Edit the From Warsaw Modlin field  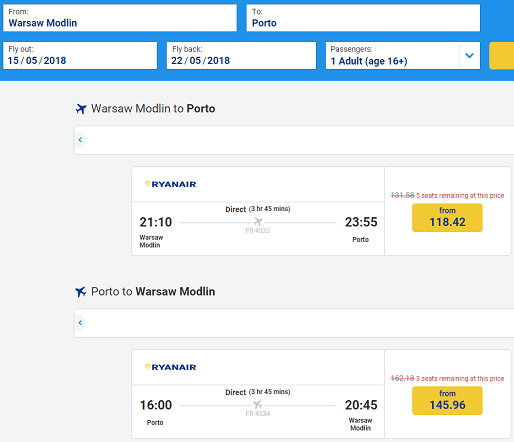coord(120,18)
